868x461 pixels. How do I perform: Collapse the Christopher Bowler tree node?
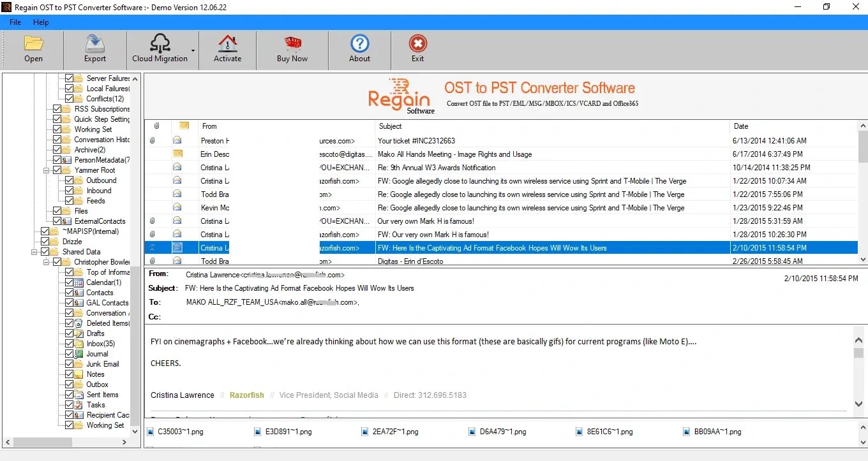[47, 262]
